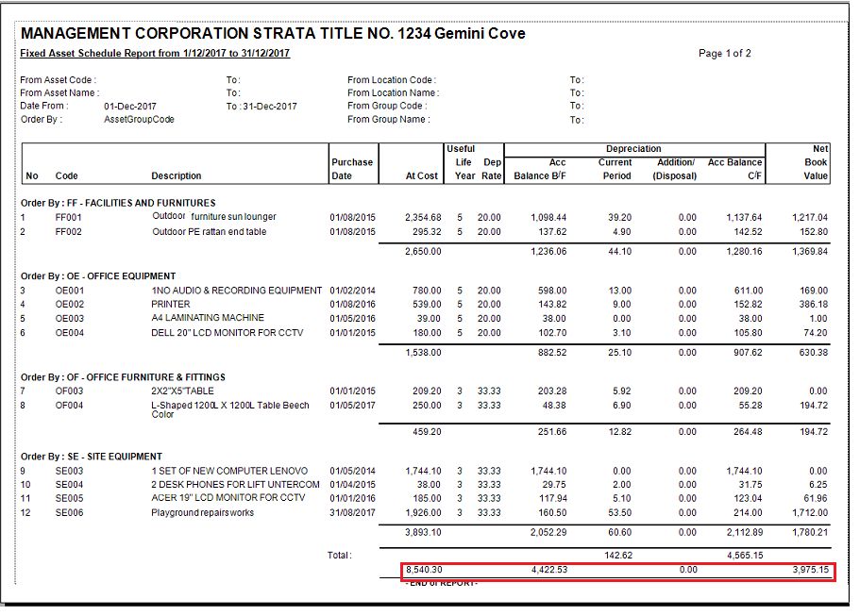
Task: Click the grand total at cost 8,540.30
Action: pos(423,570)
